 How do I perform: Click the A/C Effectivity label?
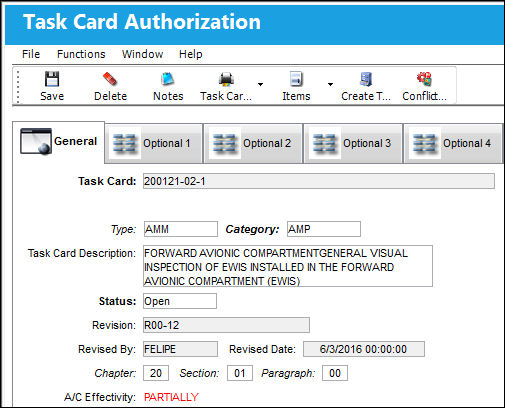coord(100,397)
